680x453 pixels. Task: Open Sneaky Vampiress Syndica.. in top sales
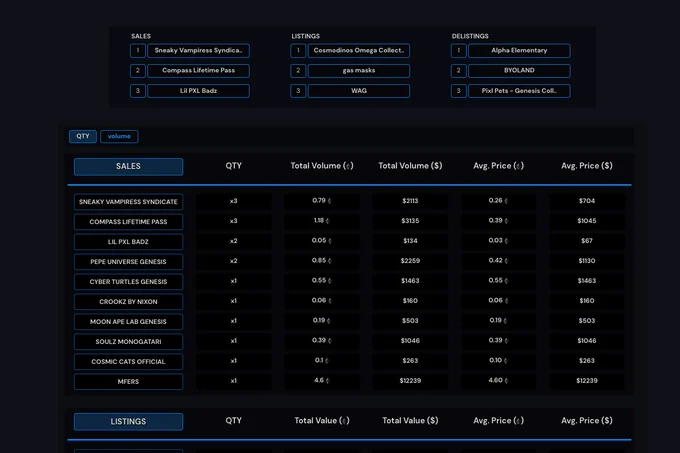(x=198, y=50)
